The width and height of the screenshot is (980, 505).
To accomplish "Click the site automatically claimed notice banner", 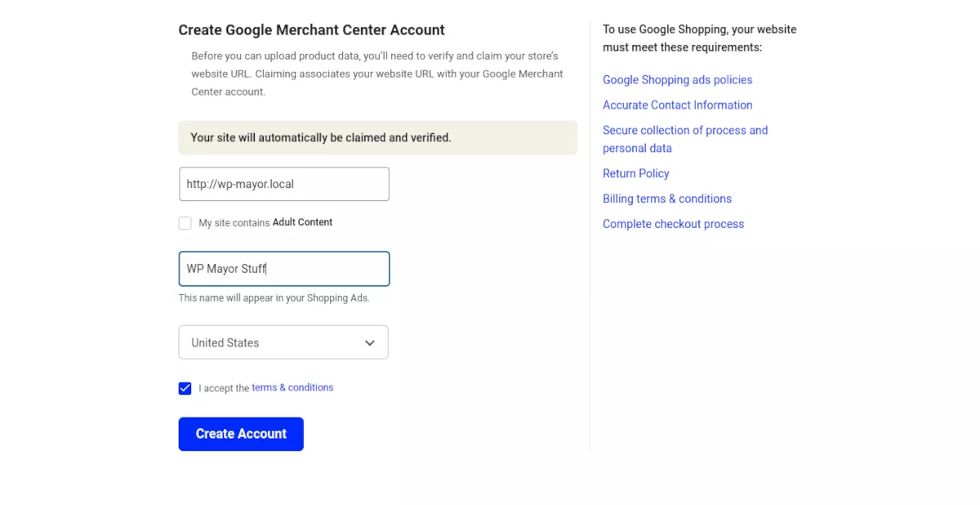I will [378, 137].
